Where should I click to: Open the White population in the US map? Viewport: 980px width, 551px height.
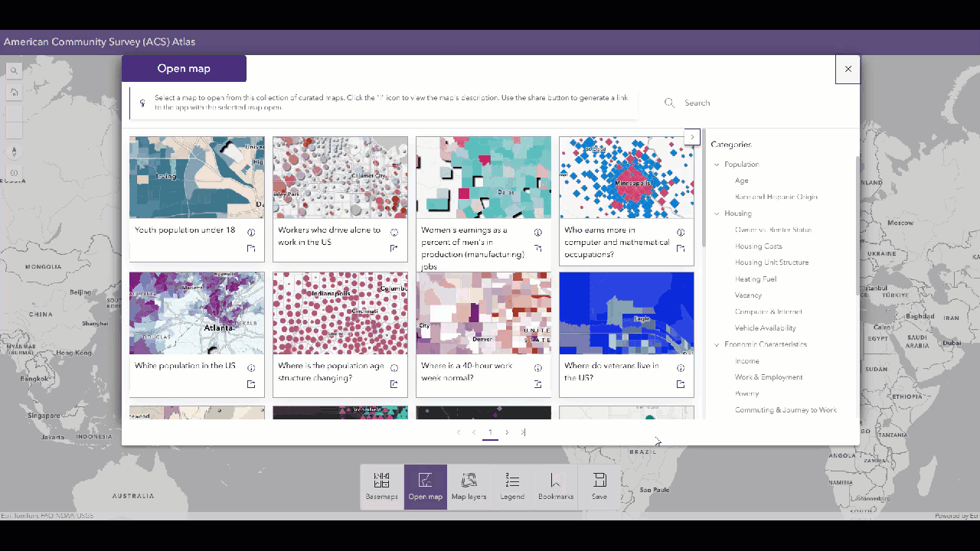pos(197,312)
